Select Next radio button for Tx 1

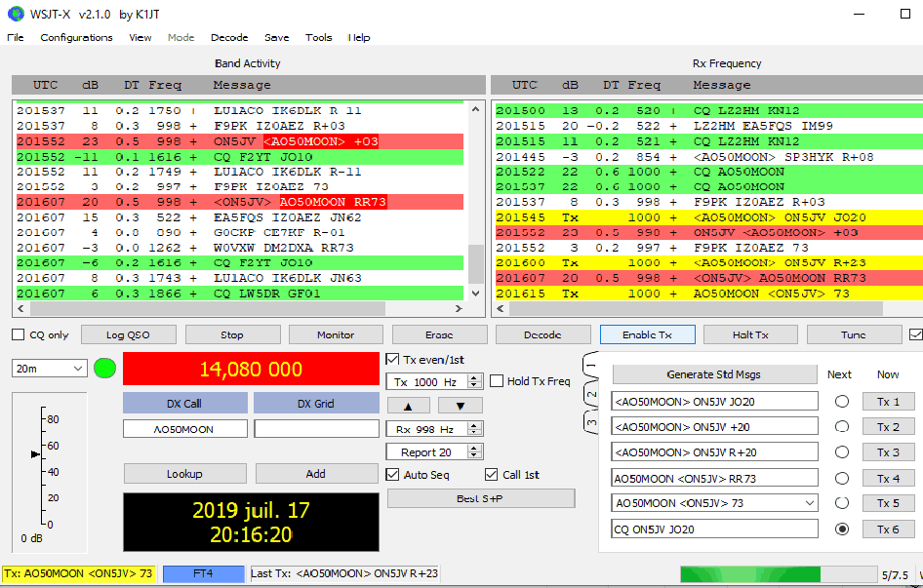(842, 402)
